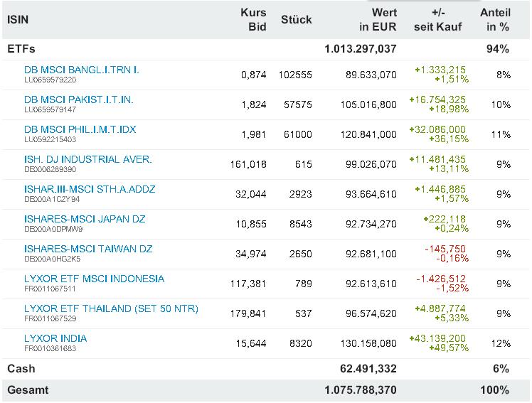Sort by +/- seit Kauf column

point(437,20)
